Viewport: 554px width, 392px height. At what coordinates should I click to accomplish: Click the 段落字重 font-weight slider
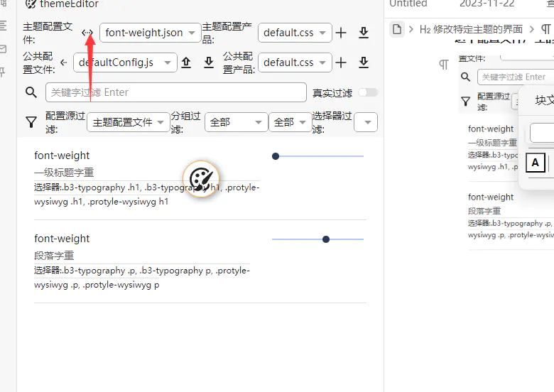[x=317, y=239]
